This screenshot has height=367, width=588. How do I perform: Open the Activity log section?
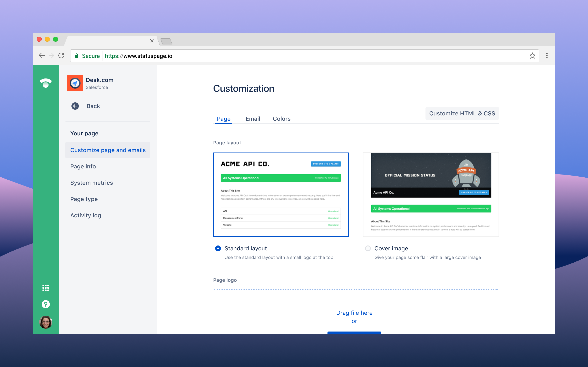point(86,215)
